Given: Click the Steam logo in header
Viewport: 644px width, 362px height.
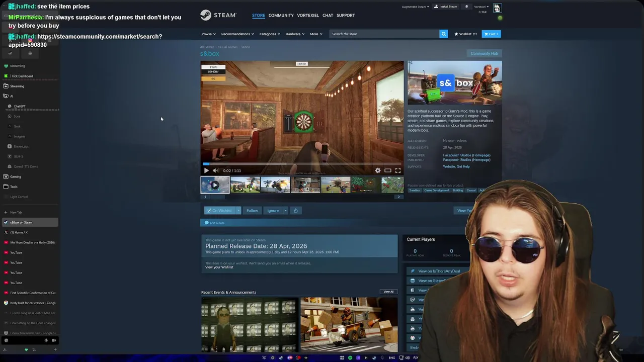Looking at the screenshot, I should [x=218, y=15].
